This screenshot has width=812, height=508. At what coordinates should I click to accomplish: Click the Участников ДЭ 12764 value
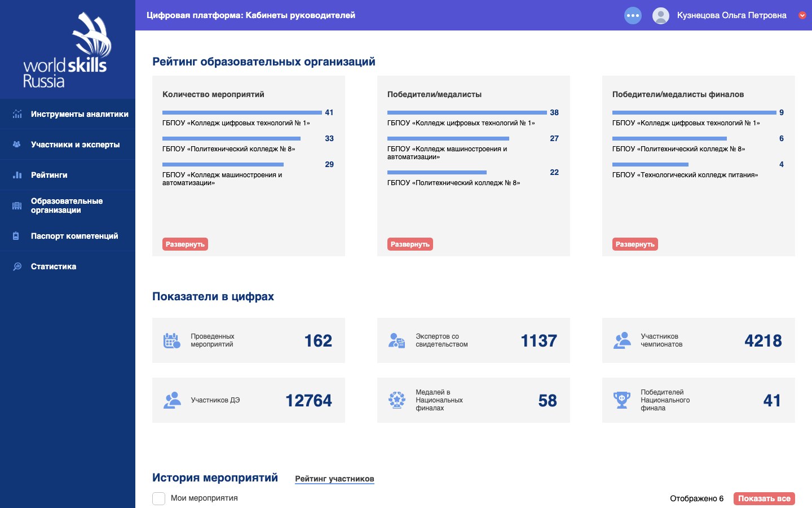[x=308, y=400]
